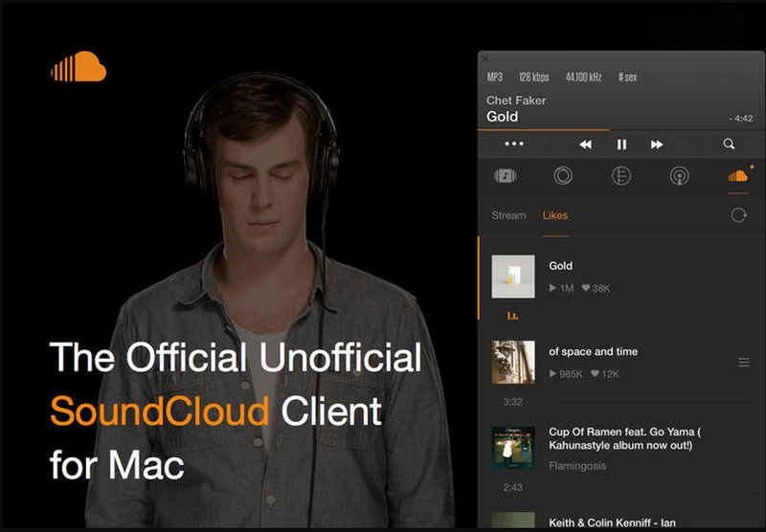The height and width of the screenshot is (532, 766).
Task: Open the Flamingosis artist link
Action: (576, 466)
